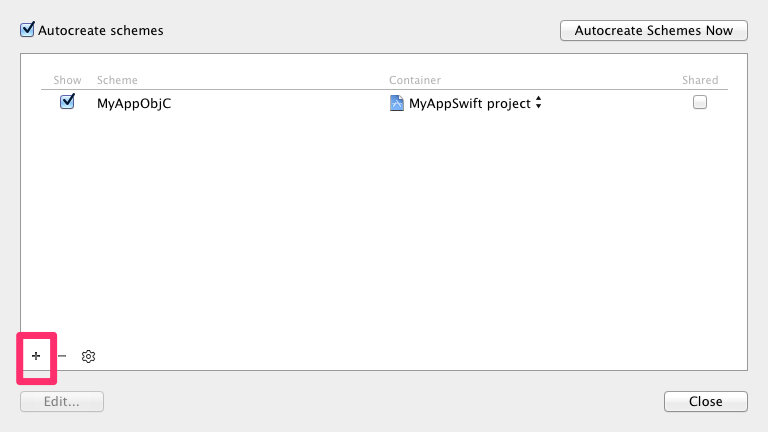
Task: Click the minus icon to remove scheme
Action: click(x=62, y=356)
